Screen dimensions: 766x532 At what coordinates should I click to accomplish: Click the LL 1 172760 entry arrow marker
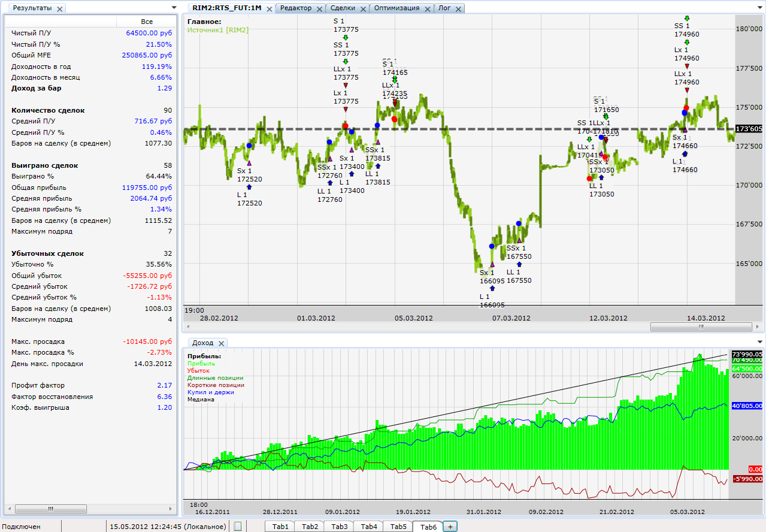click(330, 183)
